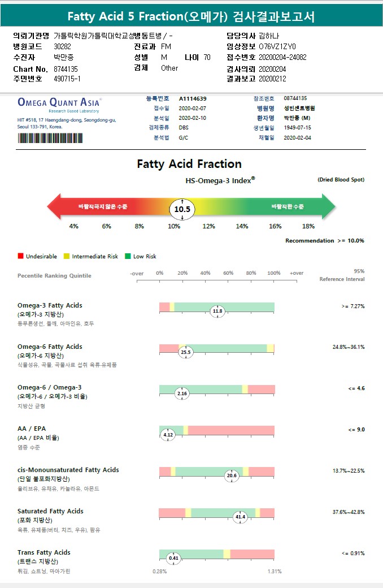Click the yellow Intermediate Risk legend swatch
The image size is (383, 588).
pos(67,256)
